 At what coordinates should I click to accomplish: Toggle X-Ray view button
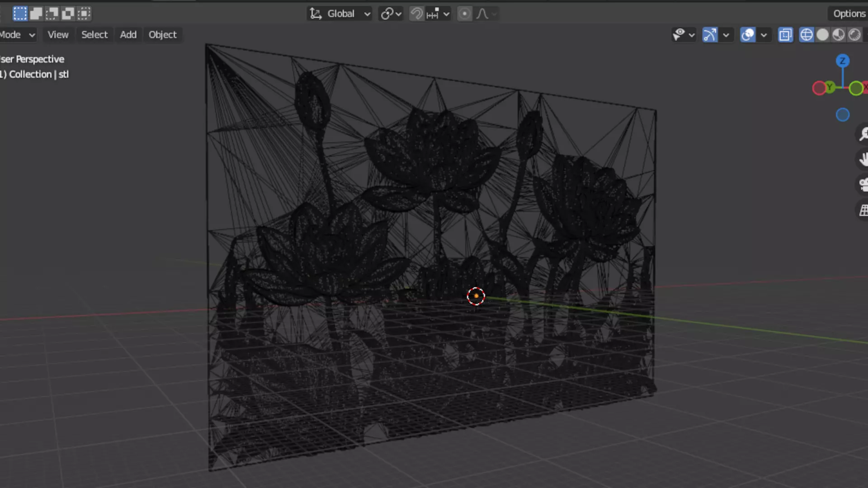point(785,35)
